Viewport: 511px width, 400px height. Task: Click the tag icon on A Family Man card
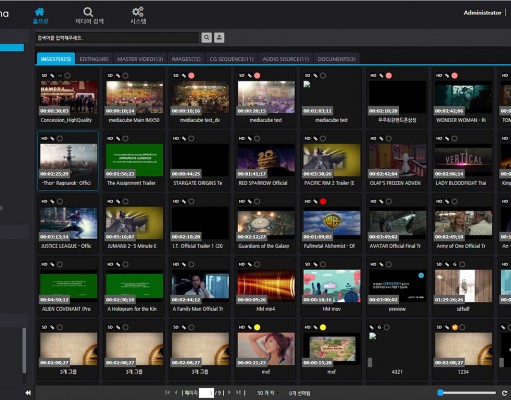184,264
